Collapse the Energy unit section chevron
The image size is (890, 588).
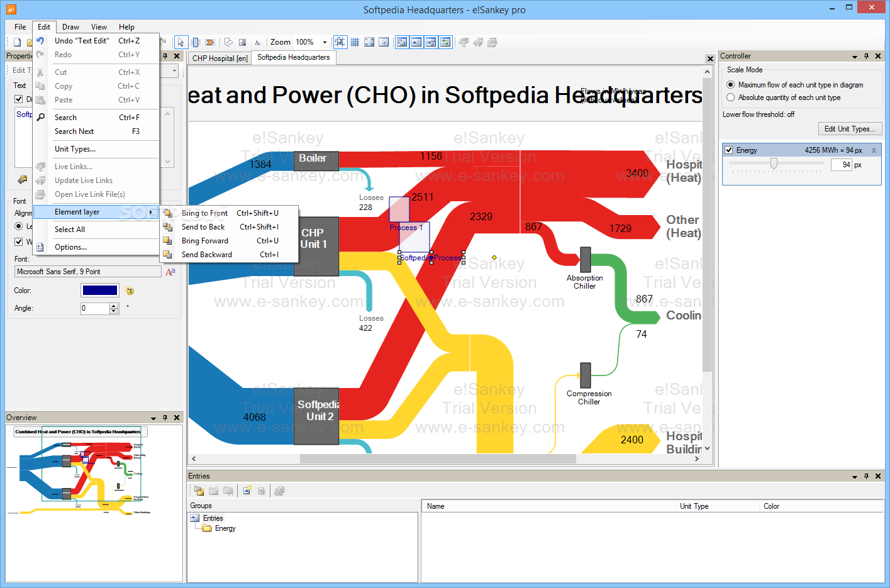pyautogui.click(x=874, y=150)
